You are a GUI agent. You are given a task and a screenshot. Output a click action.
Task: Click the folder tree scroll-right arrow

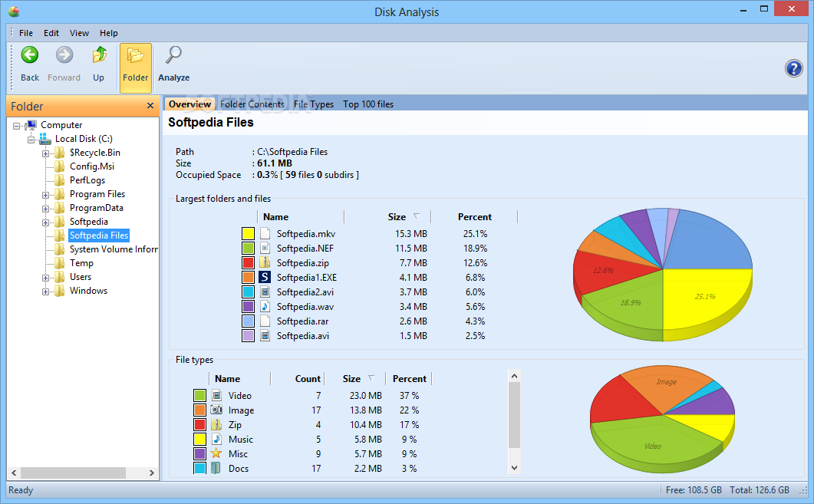(x=152, y=473)
